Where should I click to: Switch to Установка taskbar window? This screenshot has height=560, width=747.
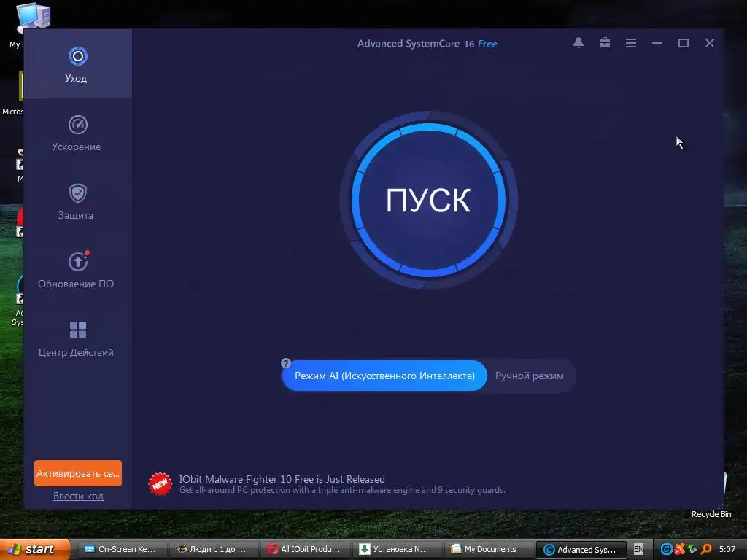click(x=398, y=550)
